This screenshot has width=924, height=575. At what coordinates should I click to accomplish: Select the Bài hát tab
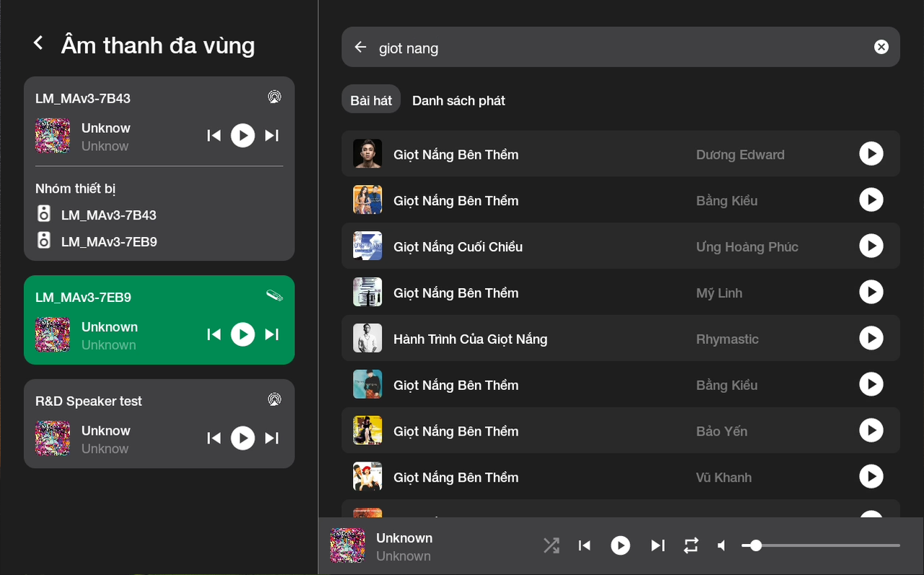(x=371, y=101)
